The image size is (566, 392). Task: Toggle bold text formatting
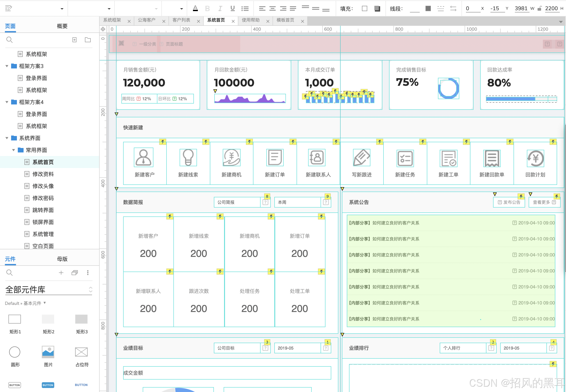207,9
